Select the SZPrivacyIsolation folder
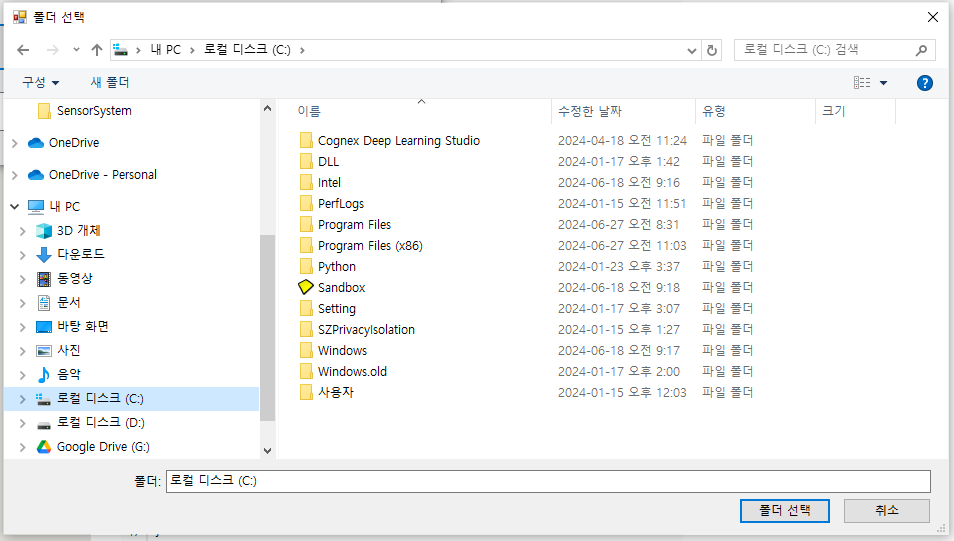 coord(366,330)
